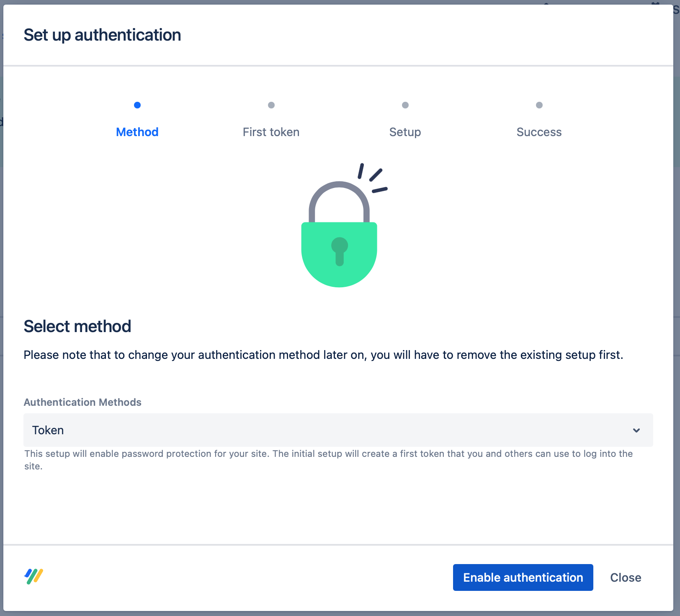Select the Method step label
The width and height of the screenshot is (680, 616).
137,132
